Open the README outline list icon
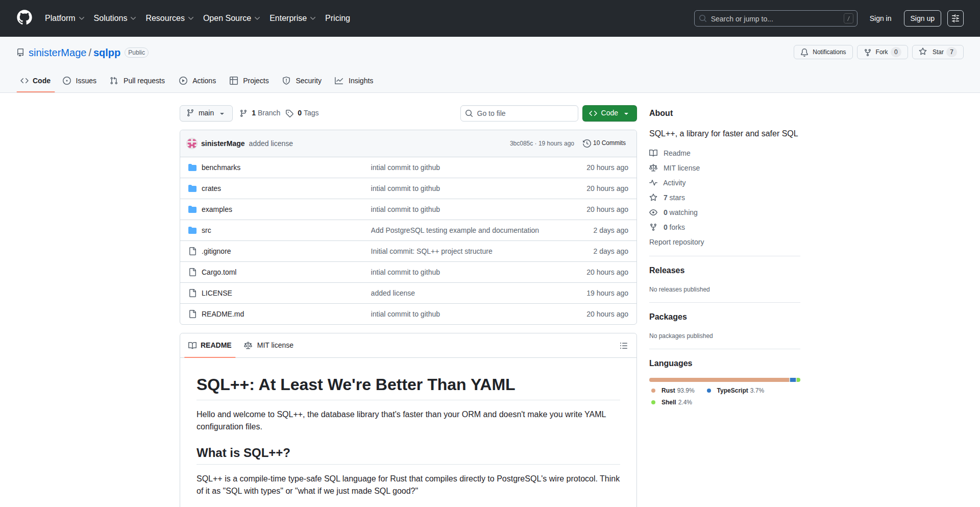This screenshot has width=980, height=507. [x=623, y=346]
